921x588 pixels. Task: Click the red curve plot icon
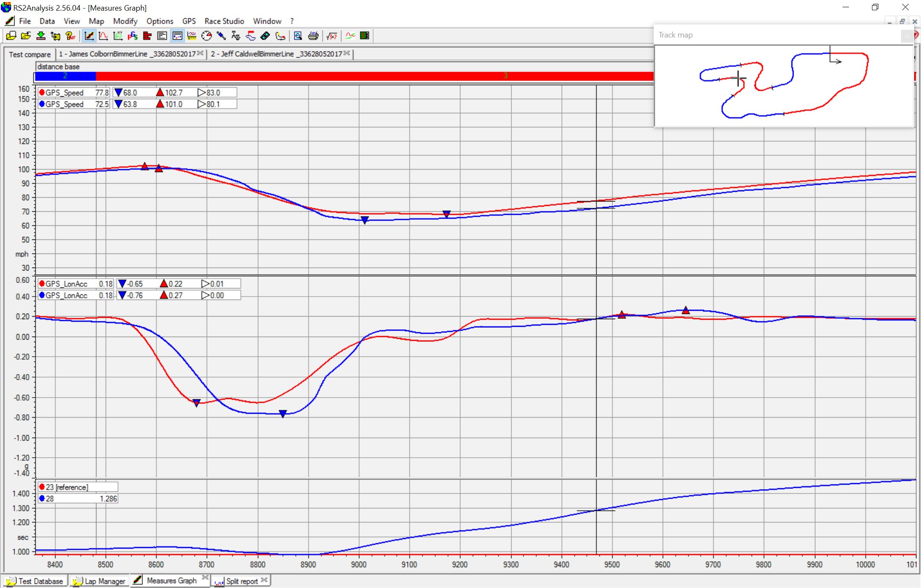click(103, 36)
